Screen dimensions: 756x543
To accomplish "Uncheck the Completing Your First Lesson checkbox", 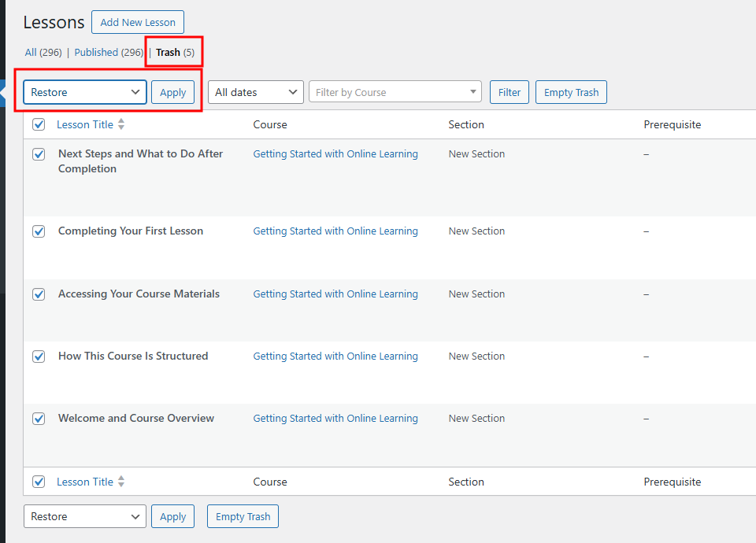I will pyautogui.click(x=39, y=231).
